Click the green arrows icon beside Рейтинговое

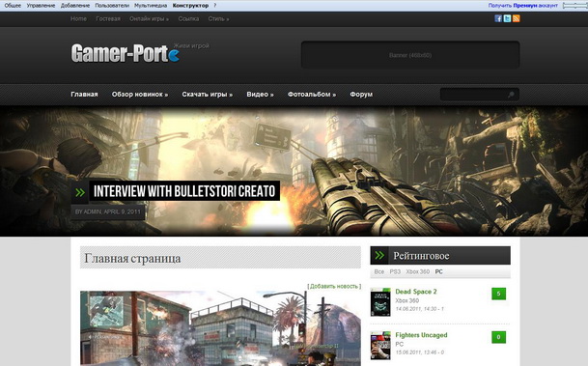click(x=379, y=255)
